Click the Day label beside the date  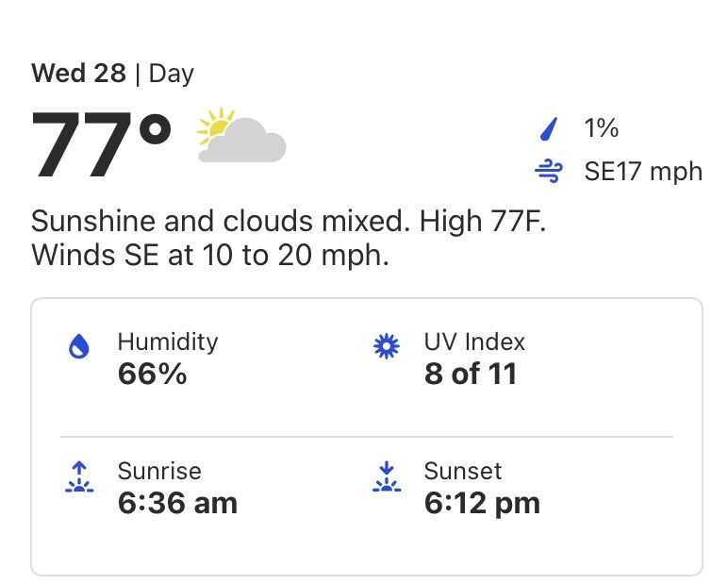(x=172, y=75)
